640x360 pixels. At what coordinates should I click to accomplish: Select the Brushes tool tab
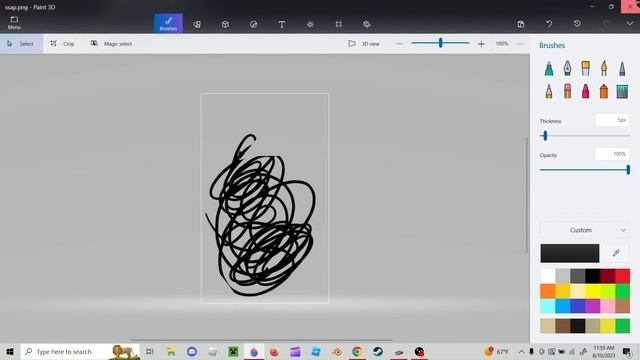click(x=168, y=23)
